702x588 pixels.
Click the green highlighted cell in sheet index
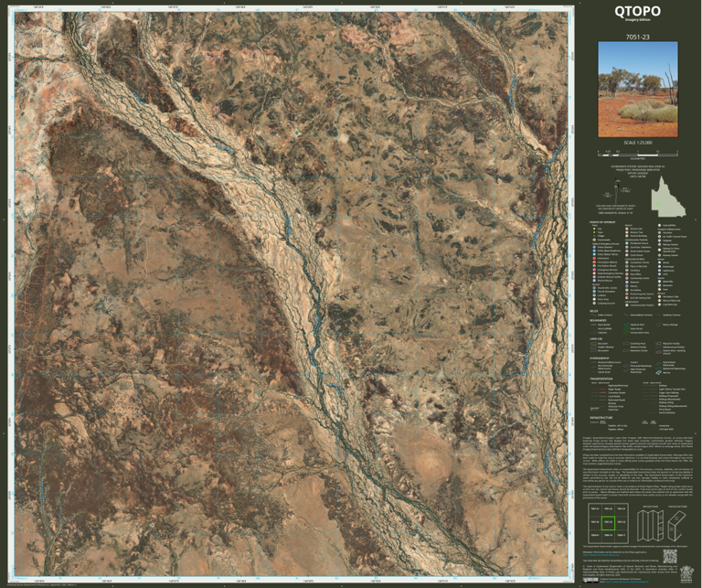608,523
